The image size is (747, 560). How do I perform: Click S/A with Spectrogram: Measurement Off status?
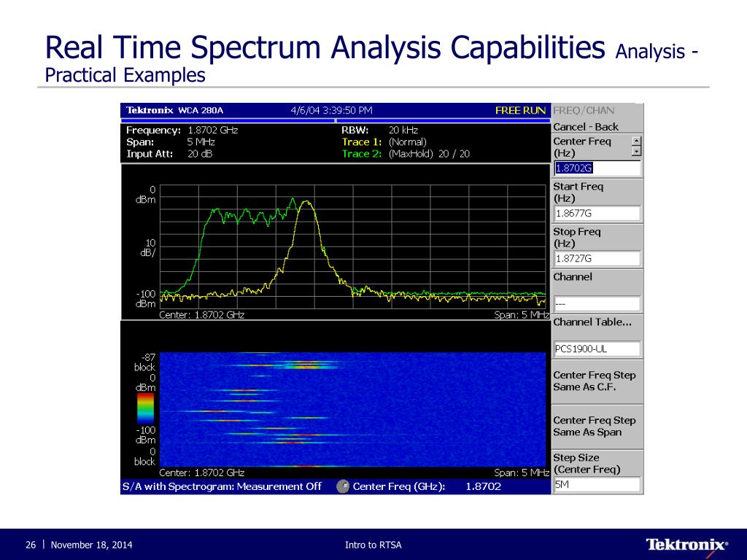(222, 486)
